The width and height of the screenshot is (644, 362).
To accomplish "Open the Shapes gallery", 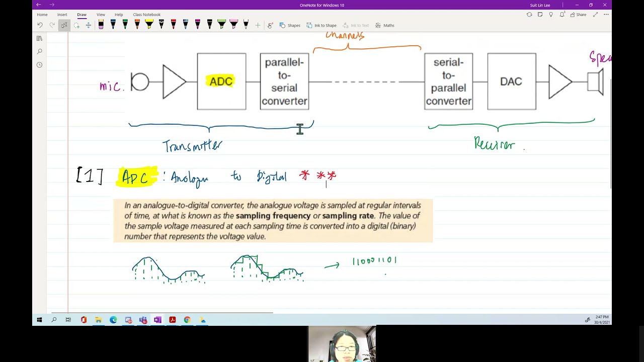I will click(x=290, y=25).
